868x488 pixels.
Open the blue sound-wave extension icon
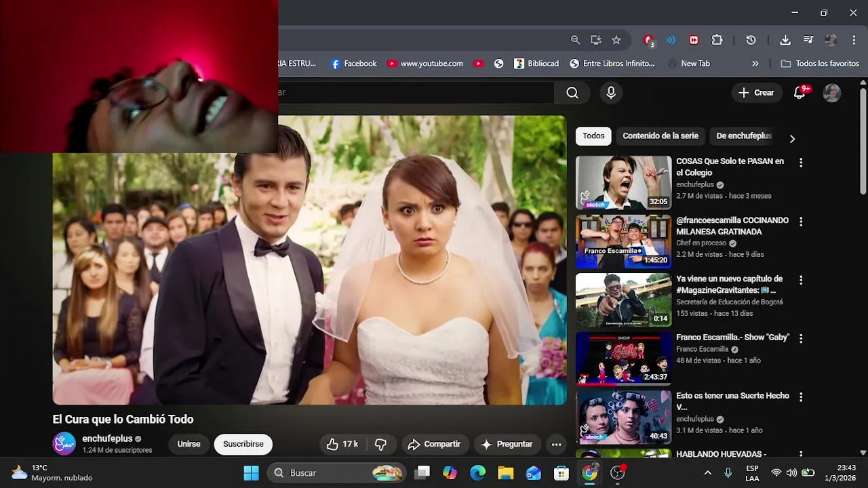click(x=671, y=40)
